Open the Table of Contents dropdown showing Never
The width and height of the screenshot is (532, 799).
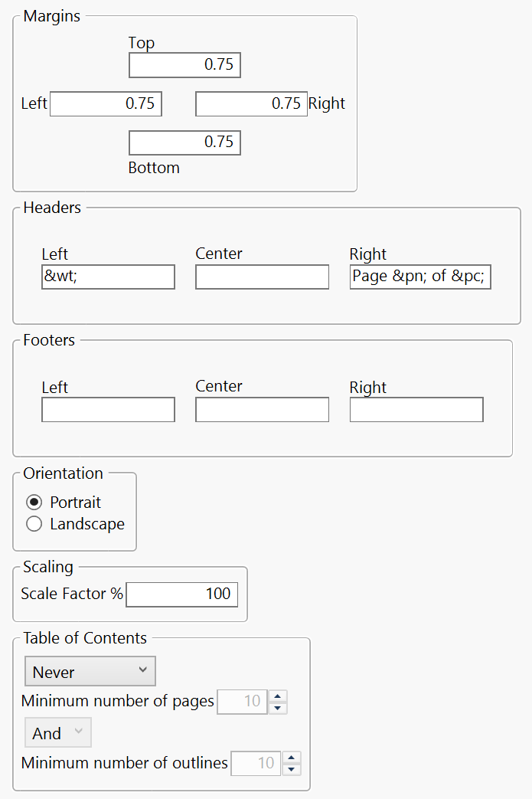pos(90,671)
